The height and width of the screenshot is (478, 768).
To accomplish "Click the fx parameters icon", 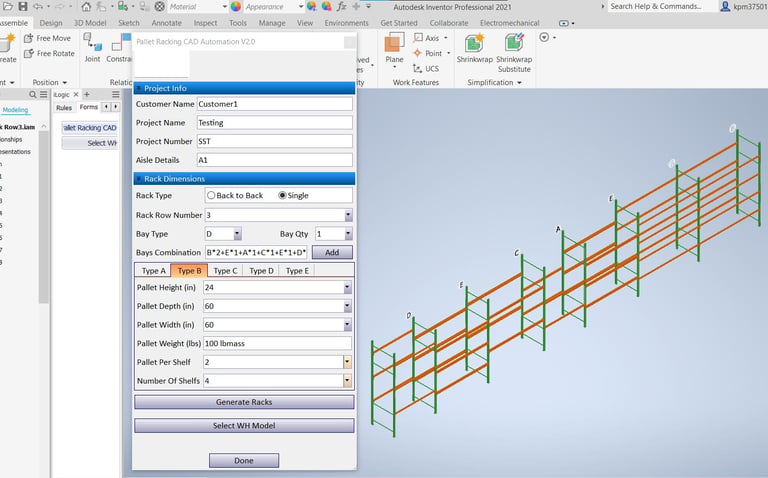I will [341, 7].
